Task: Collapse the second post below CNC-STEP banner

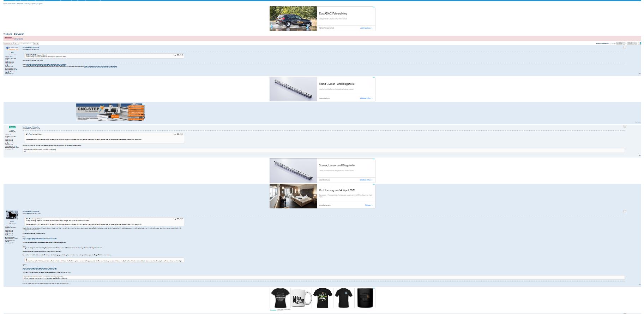Action: click(625, 126)
